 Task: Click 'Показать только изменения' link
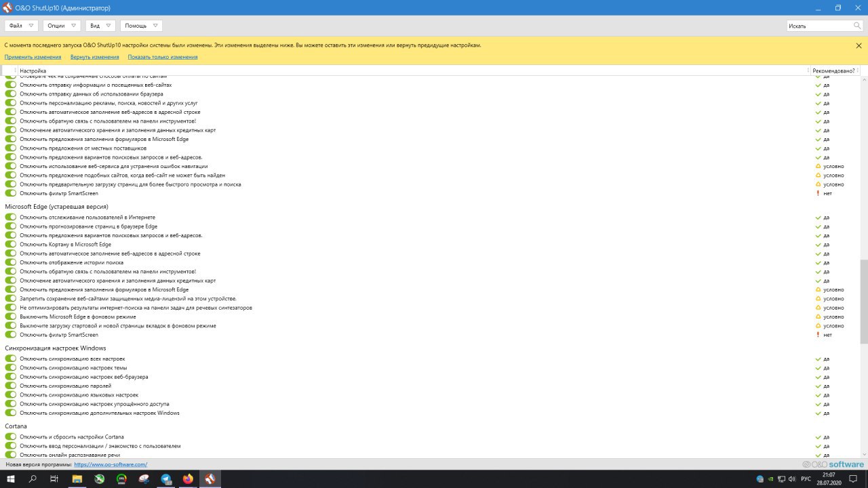pyautogui.click(x=163, y=57)
